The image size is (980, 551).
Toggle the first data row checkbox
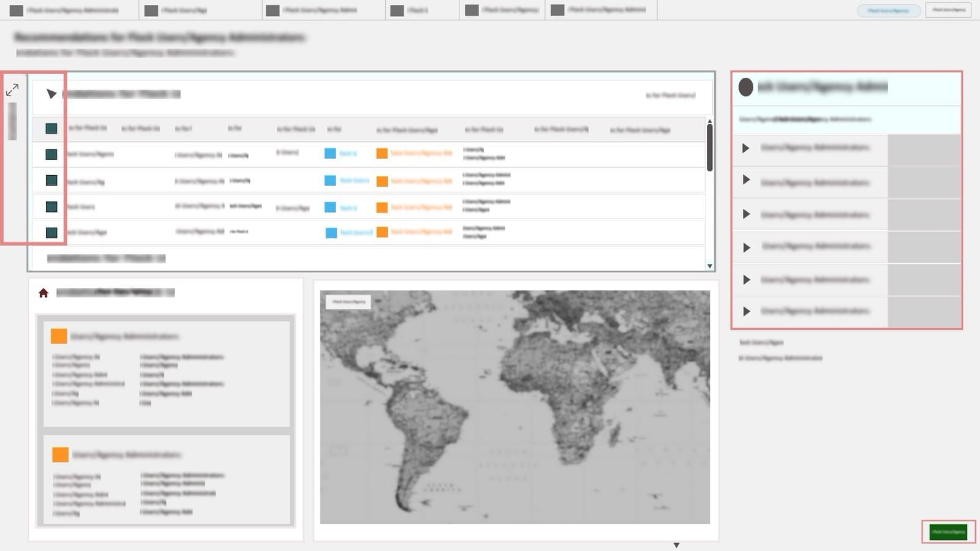coord(51,154)
